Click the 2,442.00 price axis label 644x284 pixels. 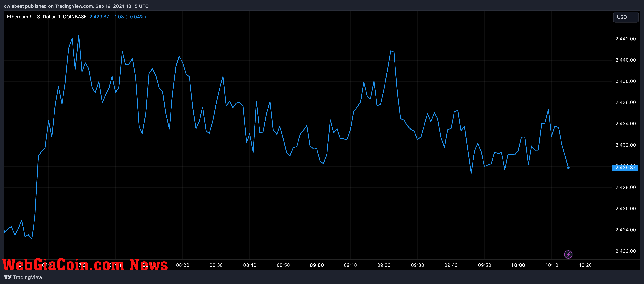point(626,39)
